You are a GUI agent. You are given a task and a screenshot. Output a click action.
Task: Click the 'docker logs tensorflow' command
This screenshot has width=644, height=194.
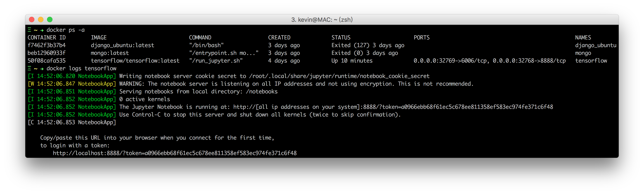coord(81,68)
